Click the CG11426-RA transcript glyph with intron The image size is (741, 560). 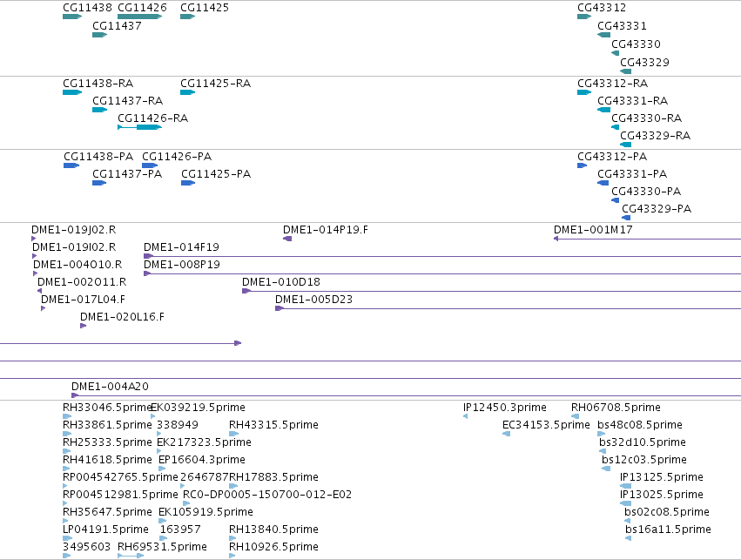(x=140, y=127)
